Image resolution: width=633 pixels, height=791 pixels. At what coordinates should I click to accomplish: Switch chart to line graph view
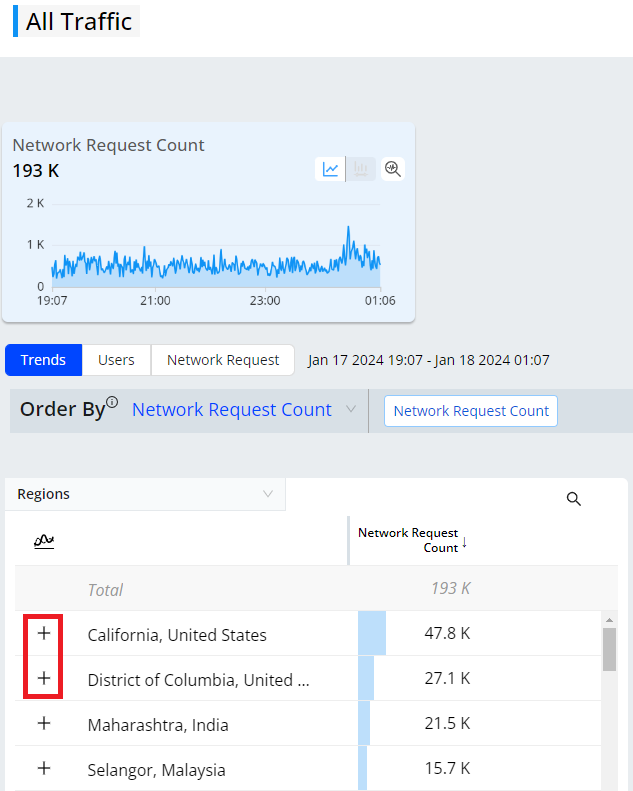331,169
